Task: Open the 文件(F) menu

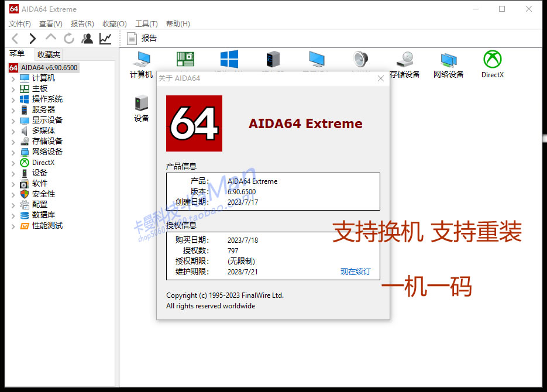Action: coord(20,24)
